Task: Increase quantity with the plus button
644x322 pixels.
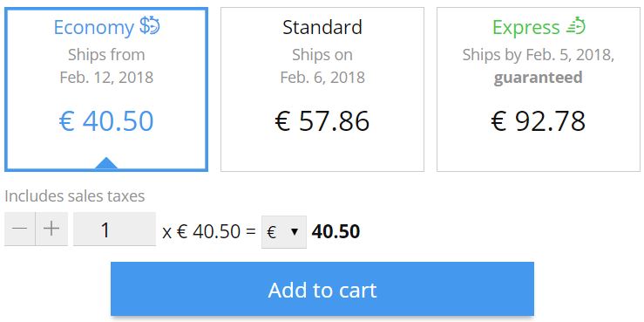Action: tap(51, 229)
